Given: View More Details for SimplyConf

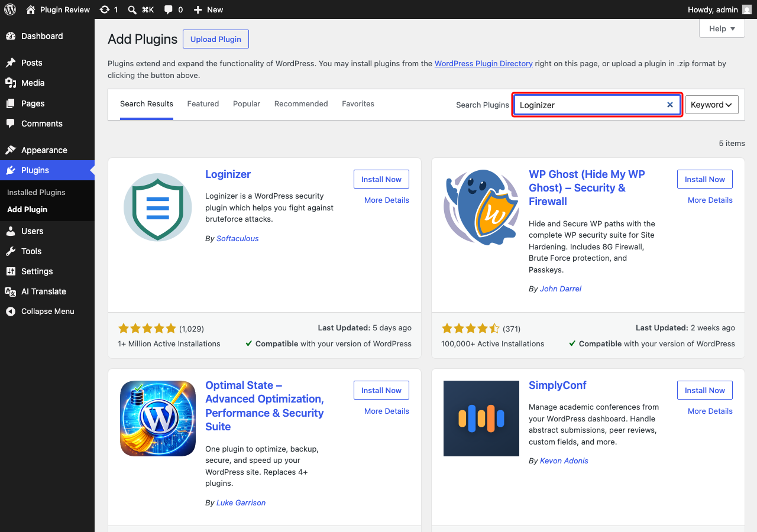Looking at the screenshot, I should click(710, 411).
